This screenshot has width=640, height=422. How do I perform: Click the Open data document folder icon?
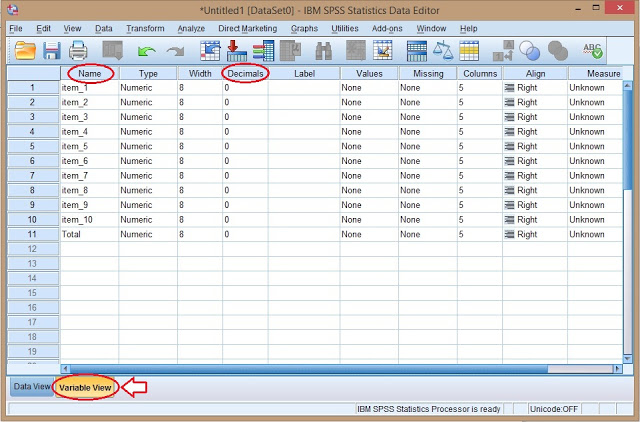click(x=25, y=51)
